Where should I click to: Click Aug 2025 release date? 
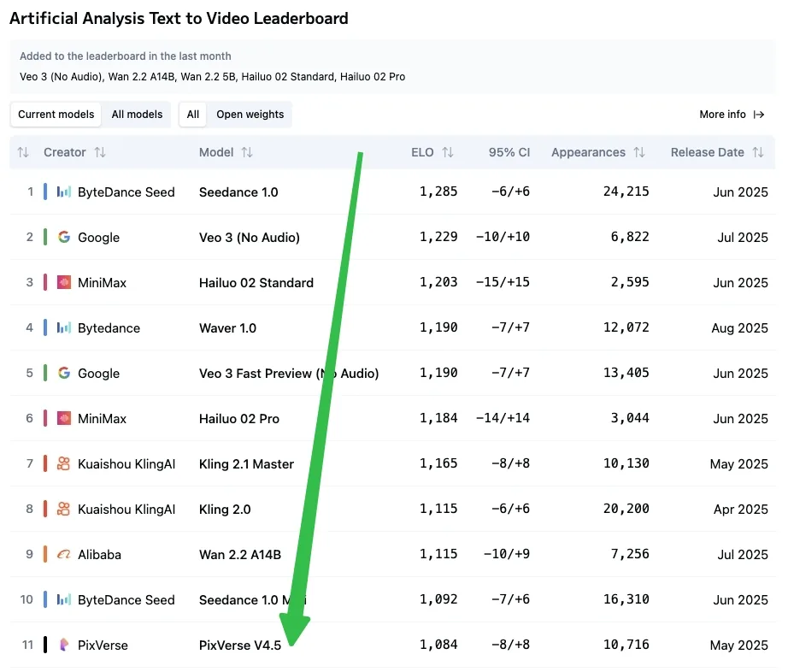click(740, 328)
